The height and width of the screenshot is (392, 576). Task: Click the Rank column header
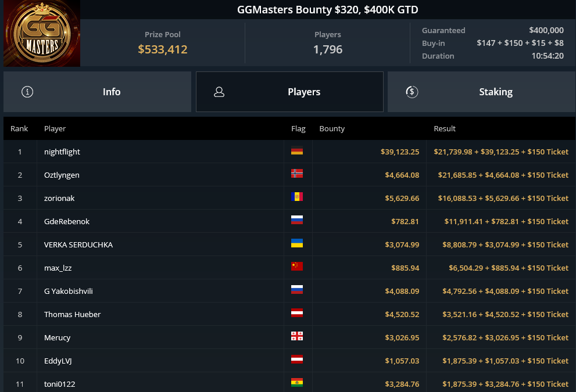(x=19, y=128)
